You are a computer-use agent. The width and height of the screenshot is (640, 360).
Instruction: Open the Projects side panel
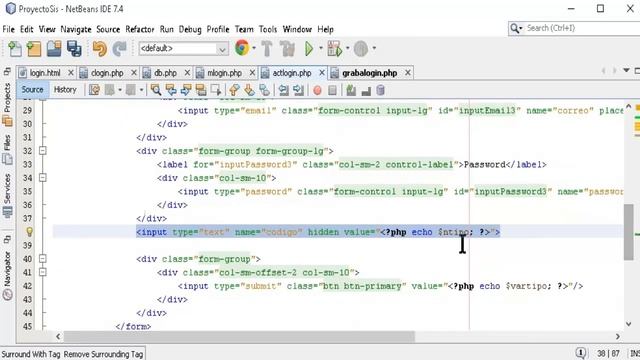click(x=7, y=104)
